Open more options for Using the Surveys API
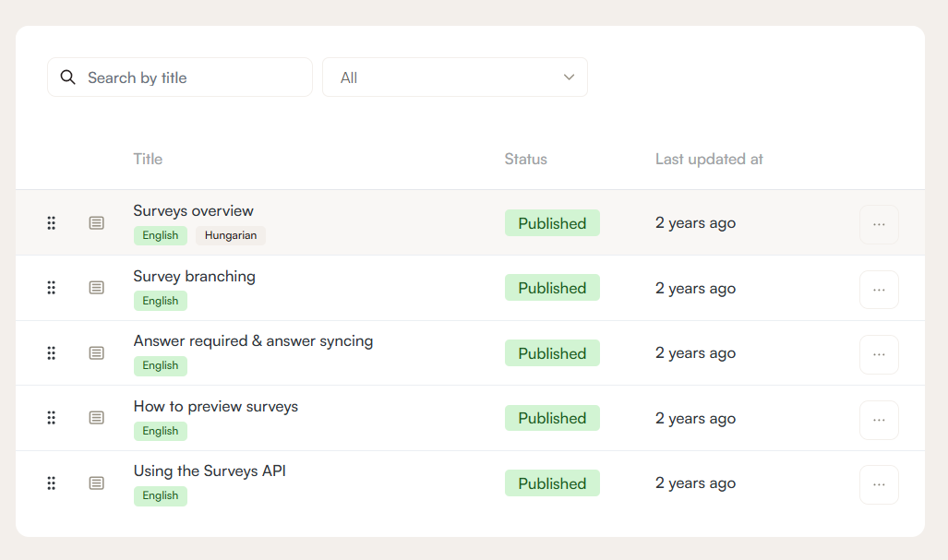 879,484
